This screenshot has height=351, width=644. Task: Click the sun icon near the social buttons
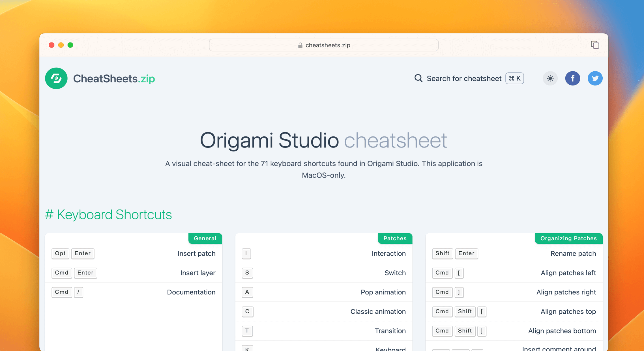pyautogui.click(x=550, y=78)
